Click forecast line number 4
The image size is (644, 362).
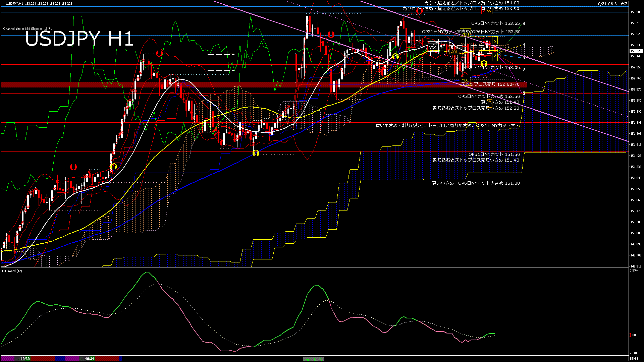click(524, 24)
